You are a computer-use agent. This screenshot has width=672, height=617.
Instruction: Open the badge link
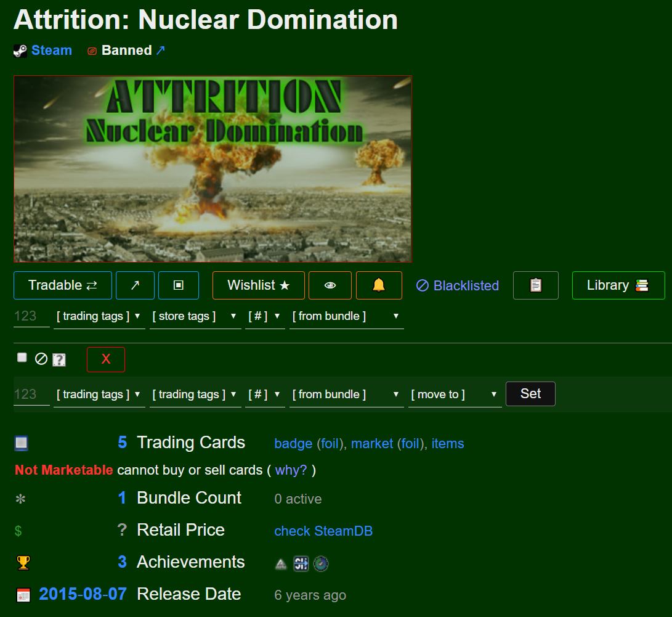pos(293,443)
